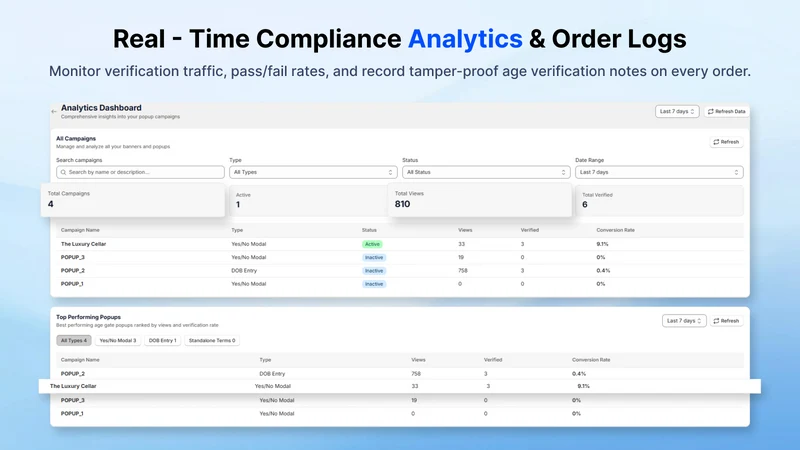Click Inactive badge in POPUP_3 row
Screen dimensions: 800x450
coord(374,258)
